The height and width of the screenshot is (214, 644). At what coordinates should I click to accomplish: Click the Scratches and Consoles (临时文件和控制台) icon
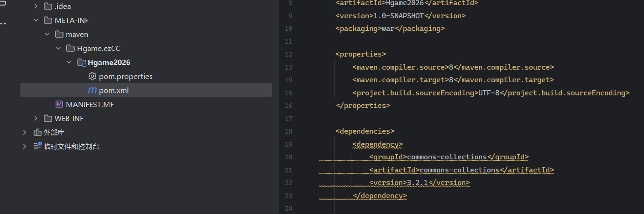click(37, 146)
